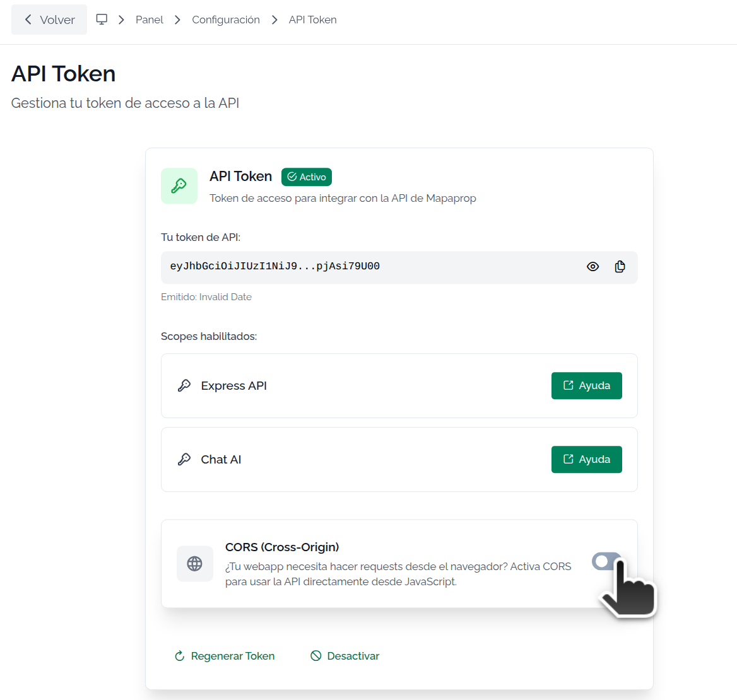Click the globe icon in CORS section
Viewport: 737px width, 700px height.
194,563
